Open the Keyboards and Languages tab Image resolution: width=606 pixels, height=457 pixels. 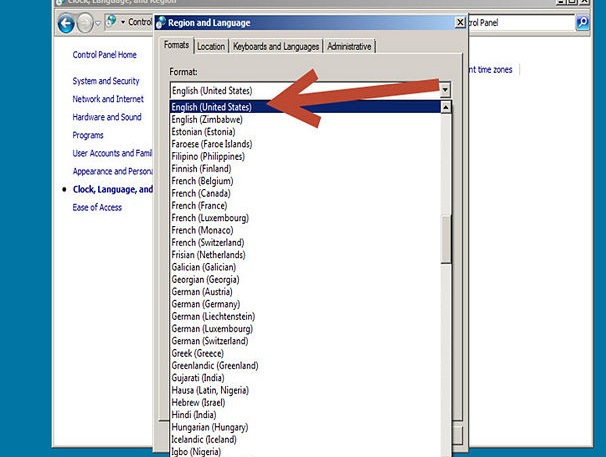coord(276,46)
